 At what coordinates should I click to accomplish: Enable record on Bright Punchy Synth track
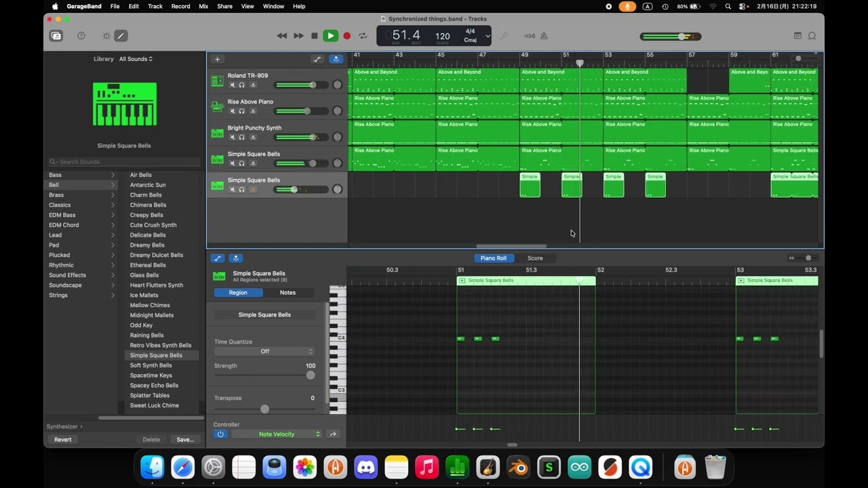pos(253,137)
